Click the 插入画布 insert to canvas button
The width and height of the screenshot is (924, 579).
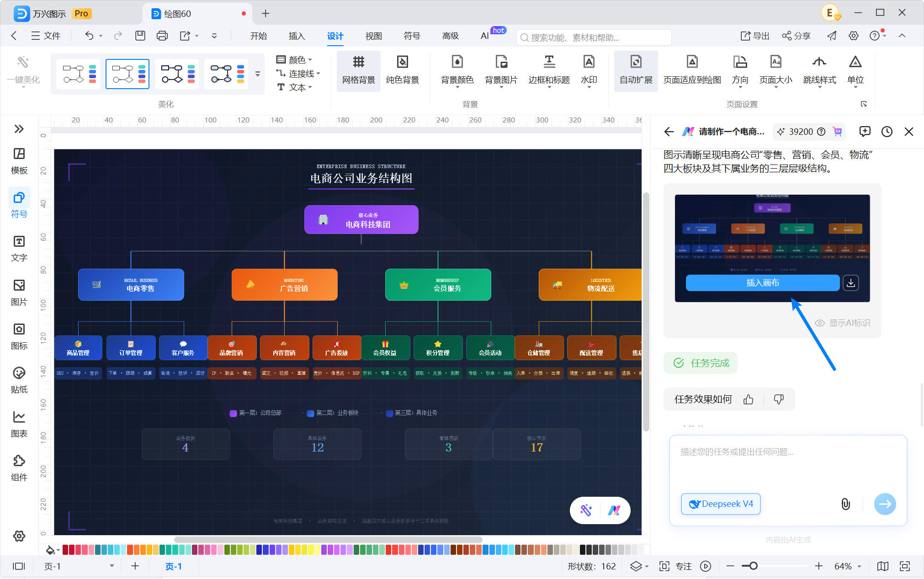[x=763, y=283]
